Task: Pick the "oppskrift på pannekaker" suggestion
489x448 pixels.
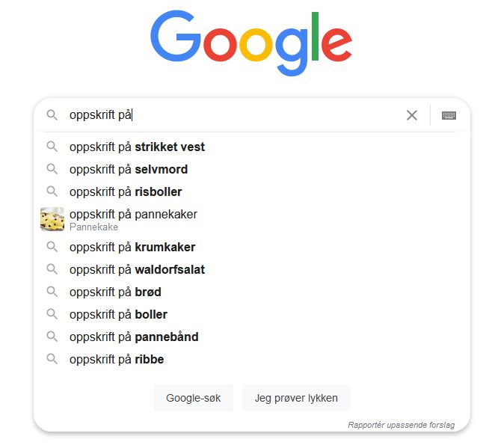Action: [133, 215]
